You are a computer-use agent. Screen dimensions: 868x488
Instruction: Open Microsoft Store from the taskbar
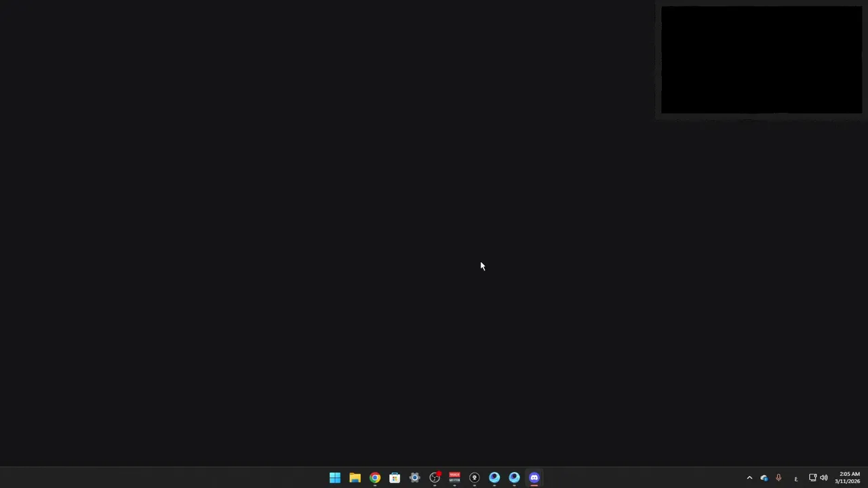(x=395, y=478)
